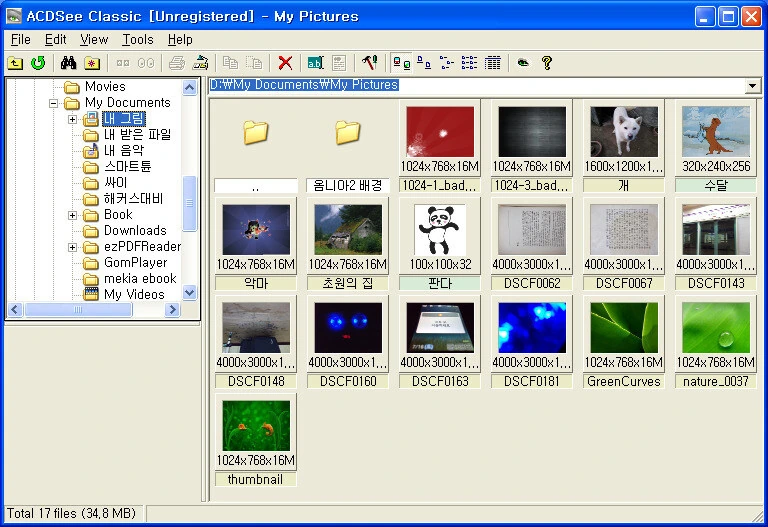Image resolution: width=768 pixels, height=527 pixels.
Task: Click the eye viewer icon
Action: click(x=523, y=63)
